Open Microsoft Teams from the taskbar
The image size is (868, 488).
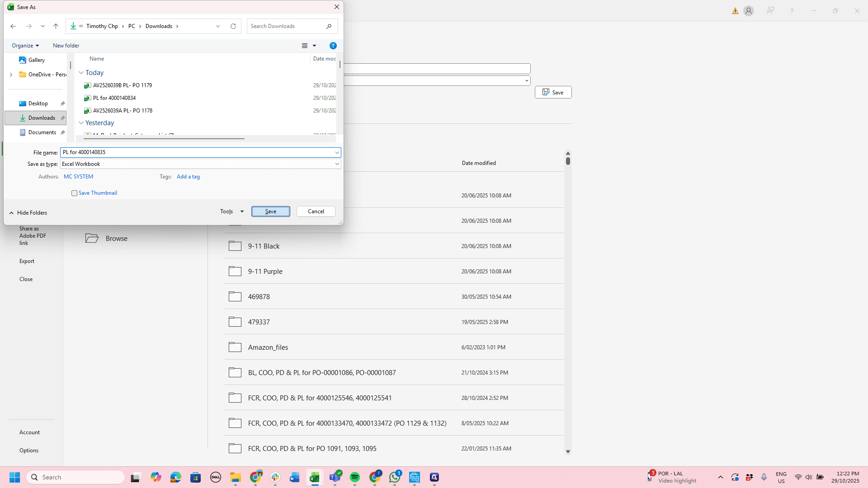(335, 477)
